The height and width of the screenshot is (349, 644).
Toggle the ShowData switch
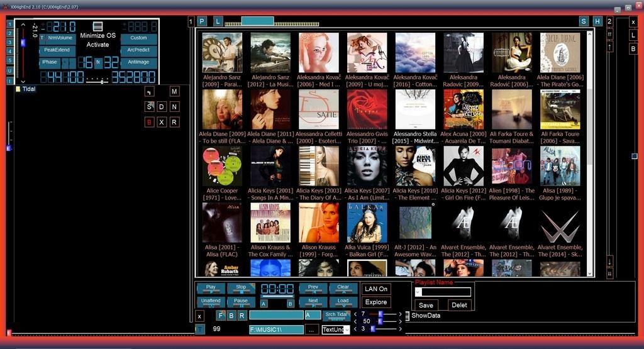click(x=407, y=316)
